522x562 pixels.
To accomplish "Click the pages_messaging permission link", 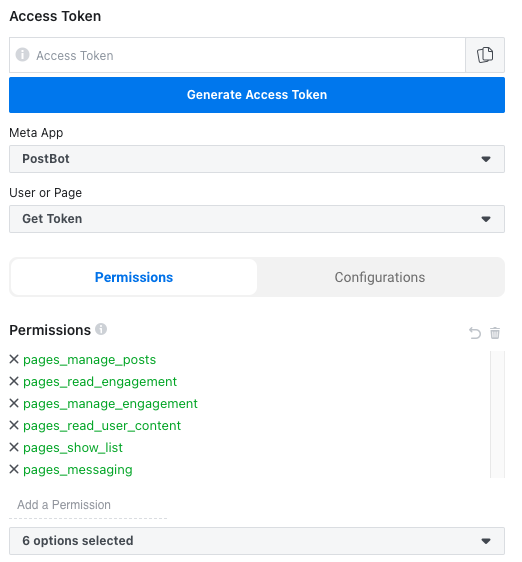I will click(78, 470).
